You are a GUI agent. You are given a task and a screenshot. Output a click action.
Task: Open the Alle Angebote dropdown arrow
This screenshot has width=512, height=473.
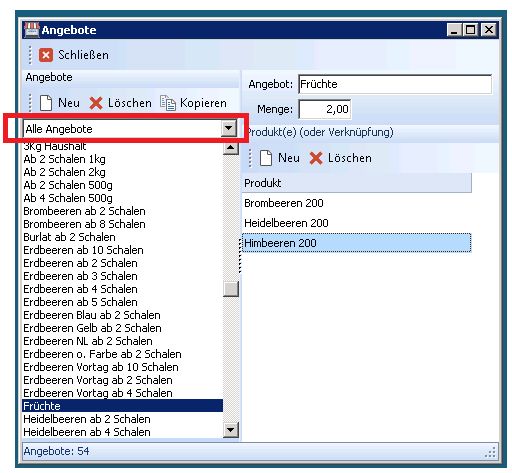tap(229, 128)
